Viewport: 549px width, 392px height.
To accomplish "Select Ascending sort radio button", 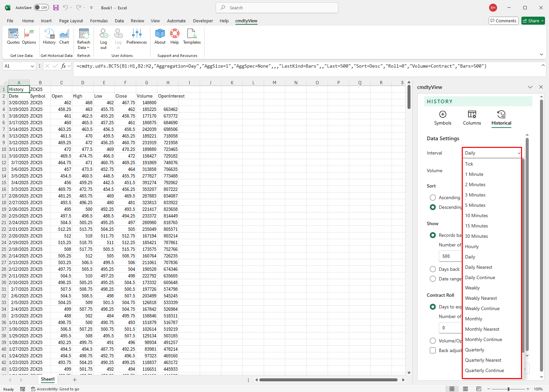I will (x=433, y=197).
